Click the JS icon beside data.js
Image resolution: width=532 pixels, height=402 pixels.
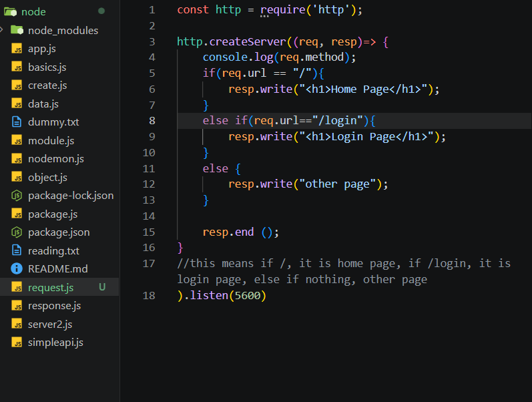point(17,104)
